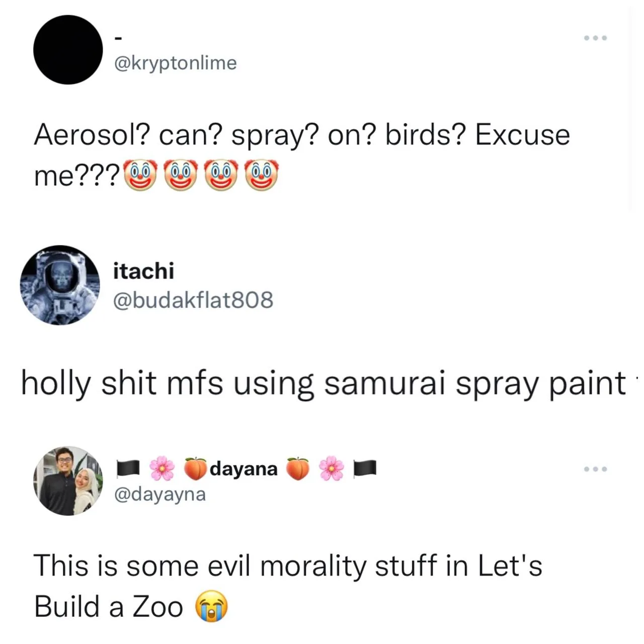This screenshot has height=644, width=644.
Task: Click the @dayayna handle
Action: (160, 494)
